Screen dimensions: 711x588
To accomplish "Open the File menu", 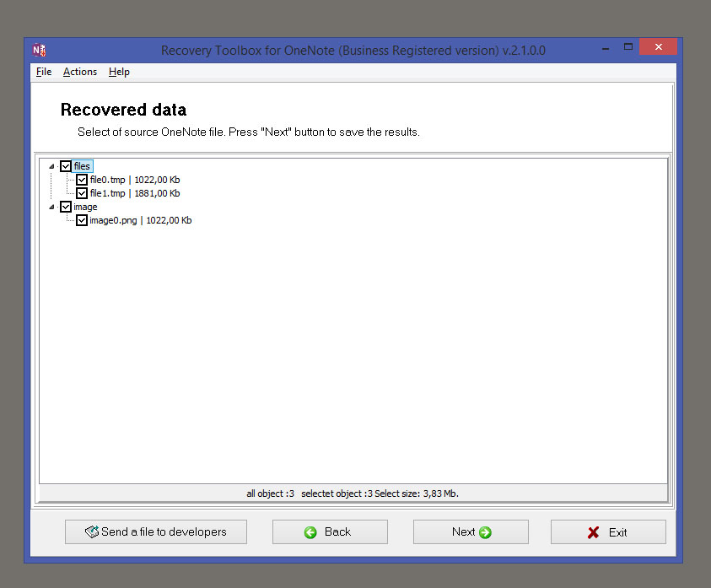I will point(43,72).
